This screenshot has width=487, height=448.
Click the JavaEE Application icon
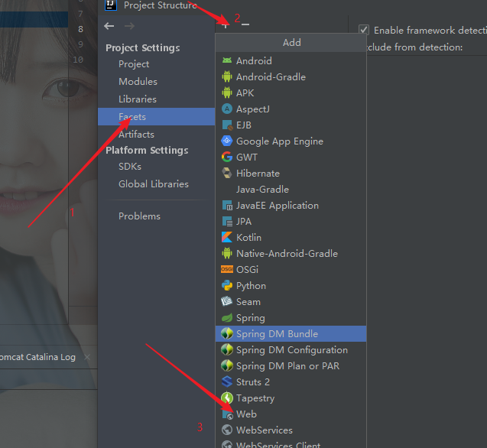coord(227,206)
